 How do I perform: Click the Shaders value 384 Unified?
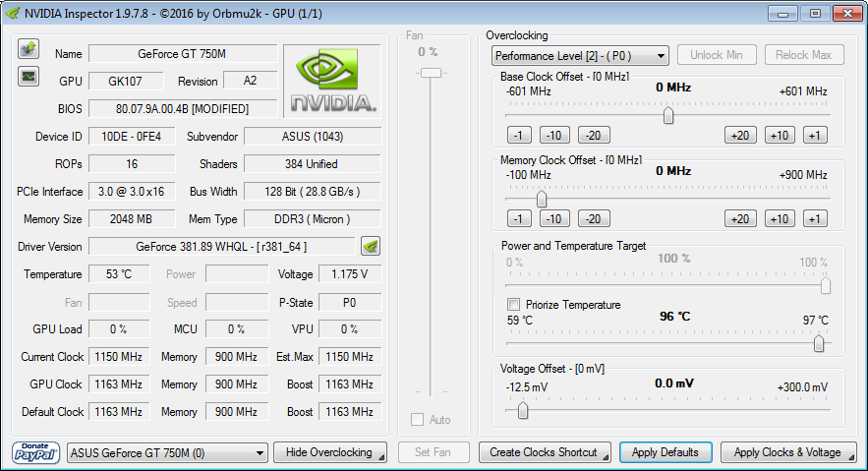313,164
